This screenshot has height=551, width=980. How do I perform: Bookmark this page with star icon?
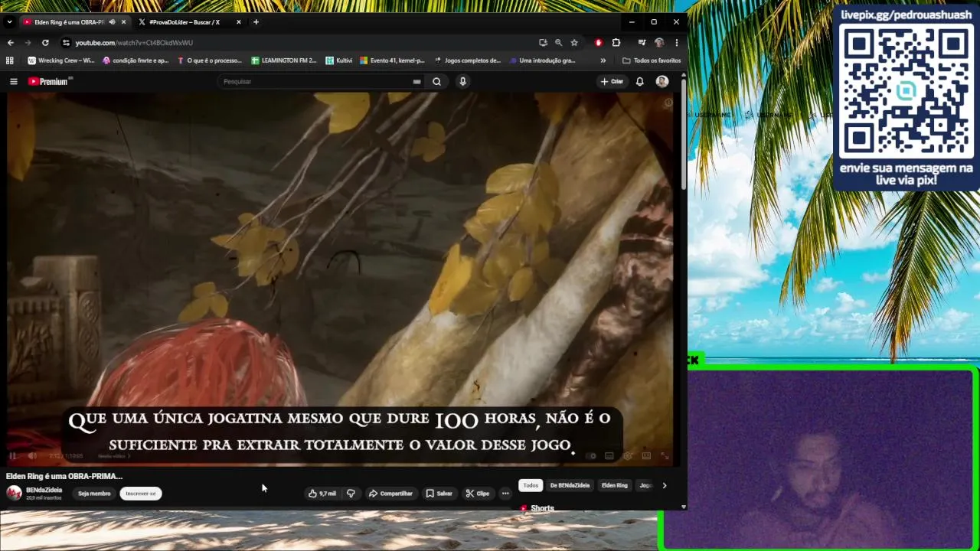point(574,43)
